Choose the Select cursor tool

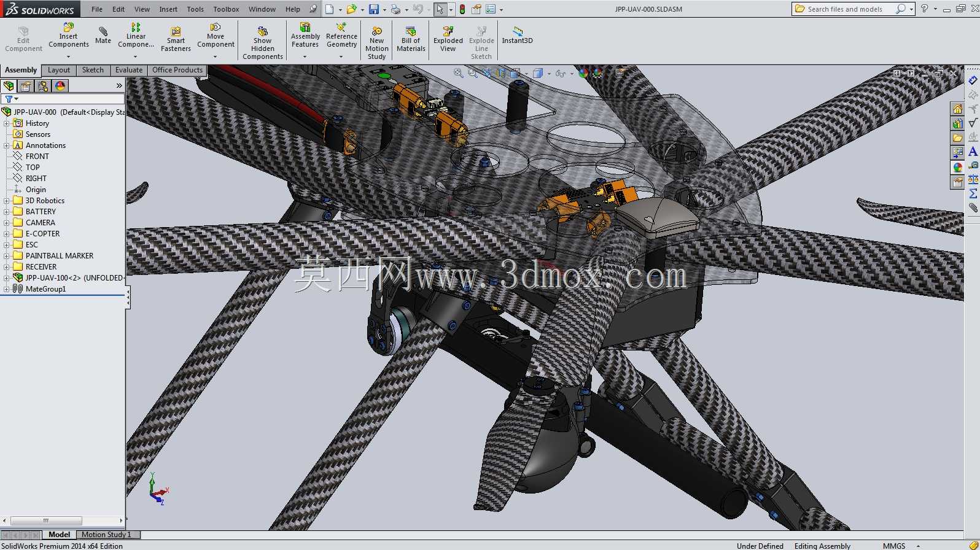tap(440, 9)
